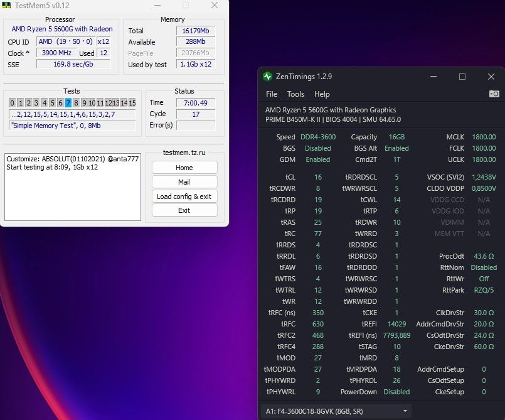Click the Error(s) status field
Image resolution: width=505 pixels, height=420 pixels.
click(x=196, y=126)
